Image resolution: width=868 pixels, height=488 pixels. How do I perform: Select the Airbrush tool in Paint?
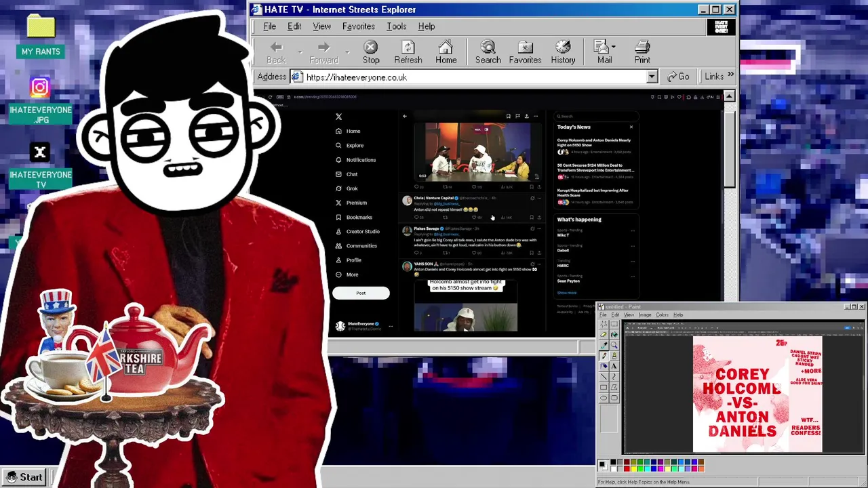pyautogui.click(x=604, y=366)
